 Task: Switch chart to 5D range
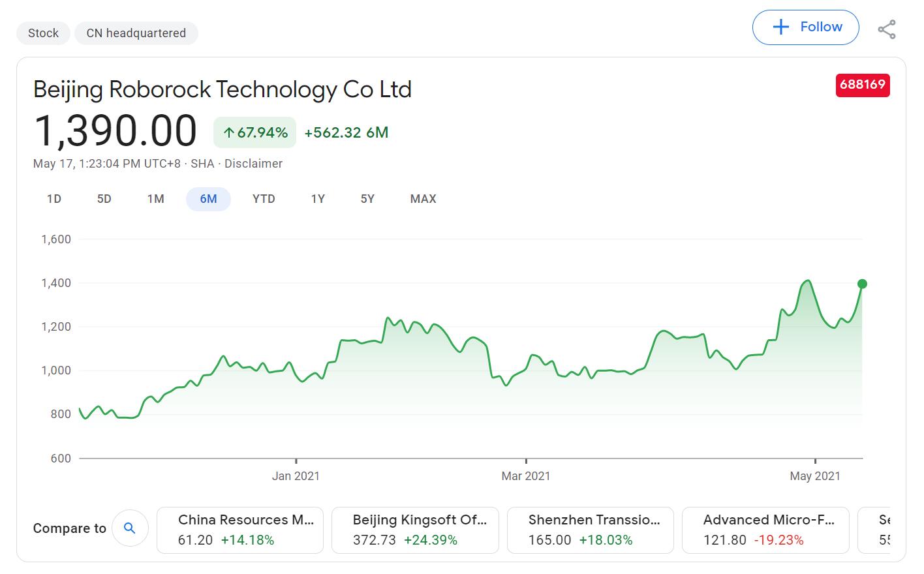104,199
